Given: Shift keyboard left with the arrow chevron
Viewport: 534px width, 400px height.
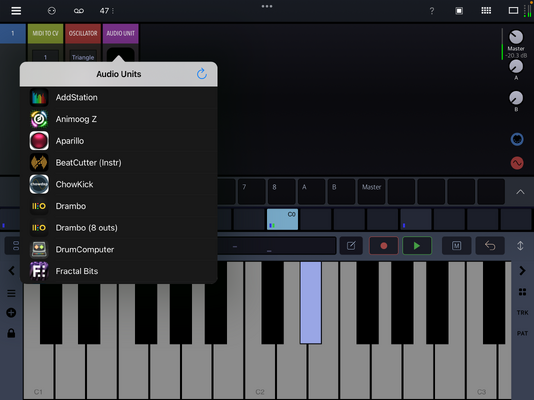Looking at the screenshot, I should [12, 271].
